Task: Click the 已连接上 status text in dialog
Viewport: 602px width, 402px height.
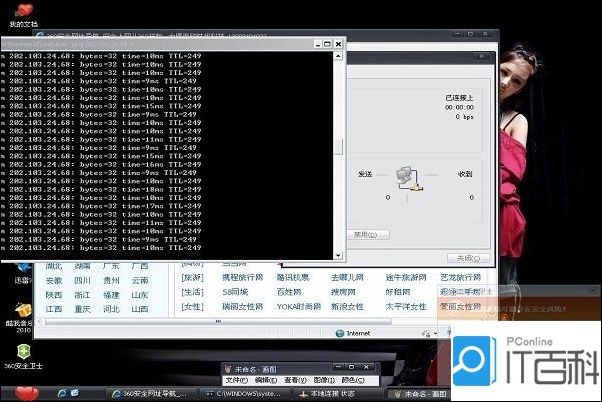Action: tap(460, 98)
